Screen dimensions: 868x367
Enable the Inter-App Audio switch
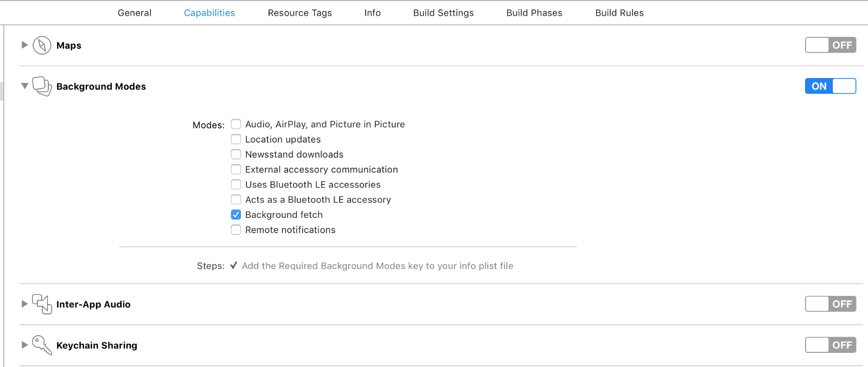830,304
